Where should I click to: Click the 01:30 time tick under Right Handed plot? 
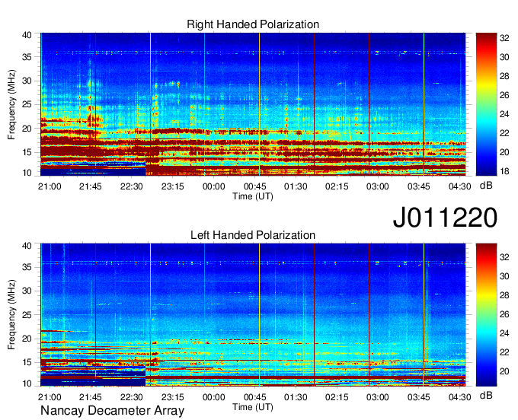pos(296,186)
